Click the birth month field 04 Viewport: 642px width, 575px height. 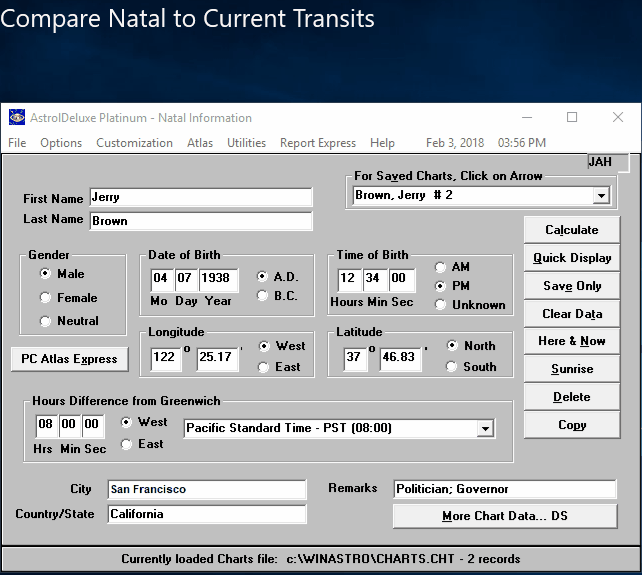161,280
